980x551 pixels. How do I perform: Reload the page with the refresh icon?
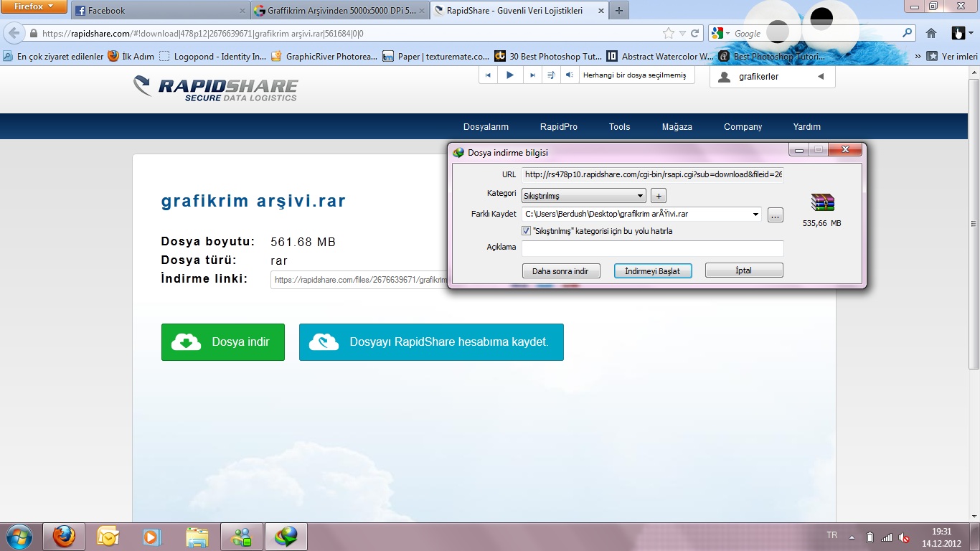click(695, 34)
